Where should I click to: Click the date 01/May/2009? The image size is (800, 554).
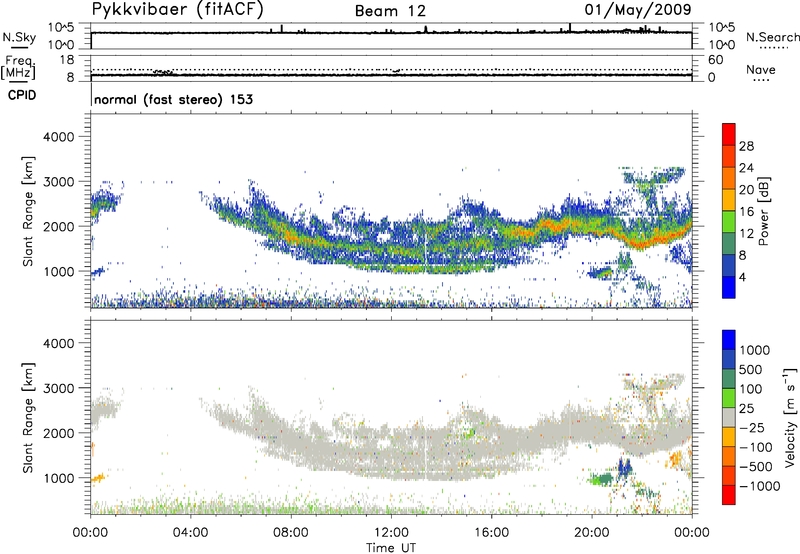(x=638, y=10)
